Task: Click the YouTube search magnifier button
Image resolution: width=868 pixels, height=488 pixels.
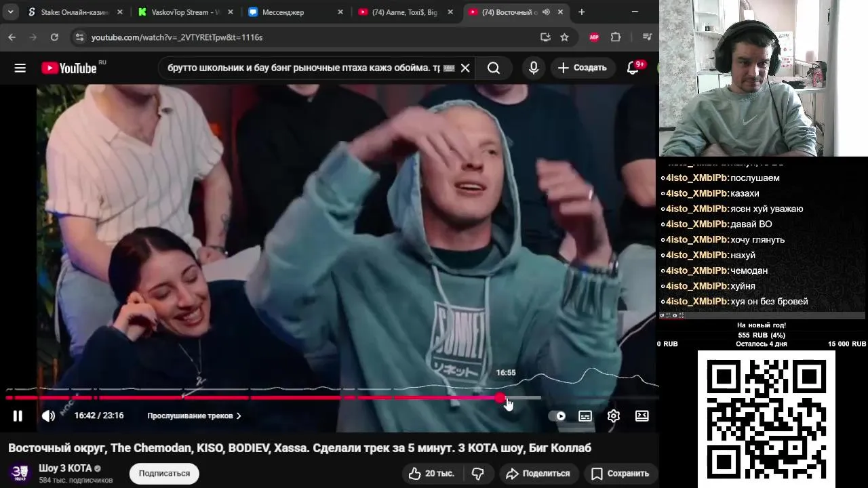Action: [x=494, y=68]
